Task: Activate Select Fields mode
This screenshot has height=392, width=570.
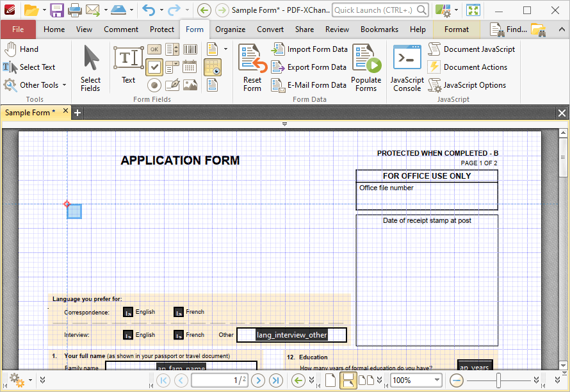Action: (90, 67)
